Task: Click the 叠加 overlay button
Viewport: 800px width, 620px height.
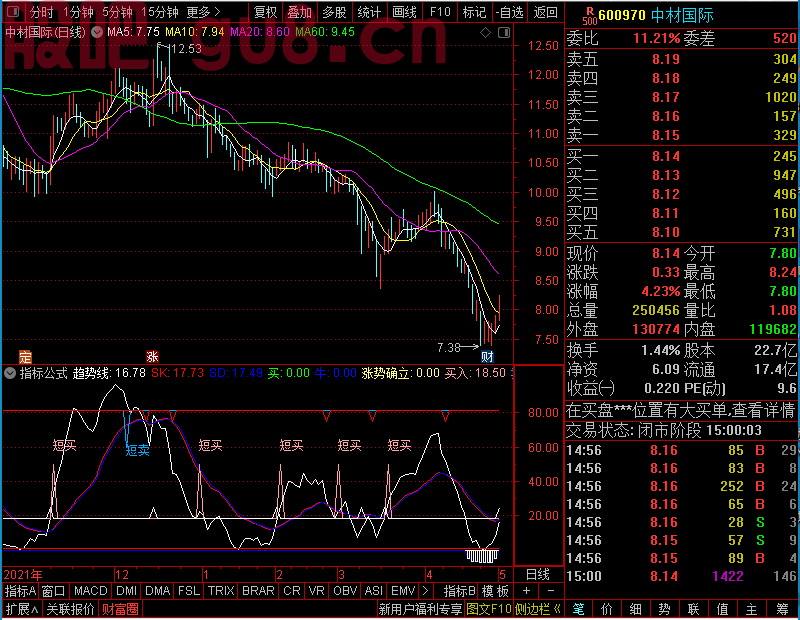Action: point(299,12)
